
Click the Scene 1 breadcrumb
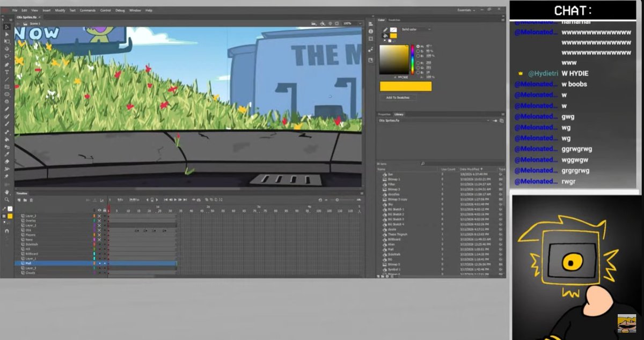(x=34, y=24)
